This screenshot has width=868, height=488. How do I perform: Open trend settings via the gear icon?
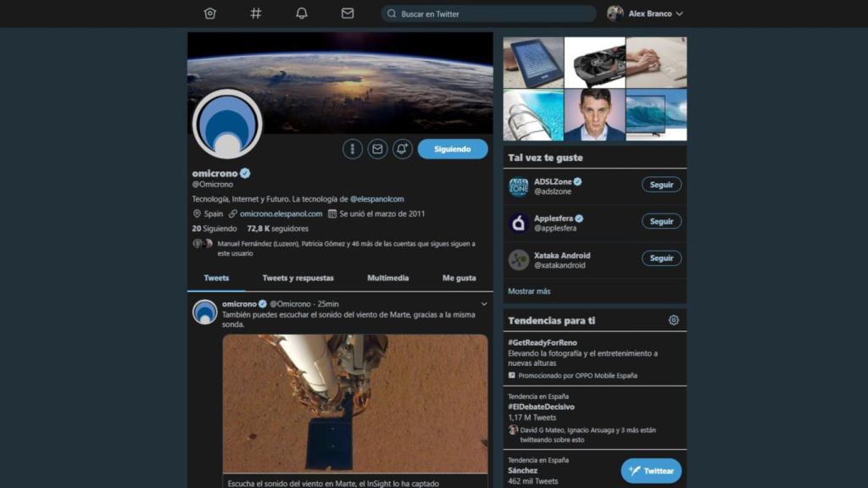673,320
